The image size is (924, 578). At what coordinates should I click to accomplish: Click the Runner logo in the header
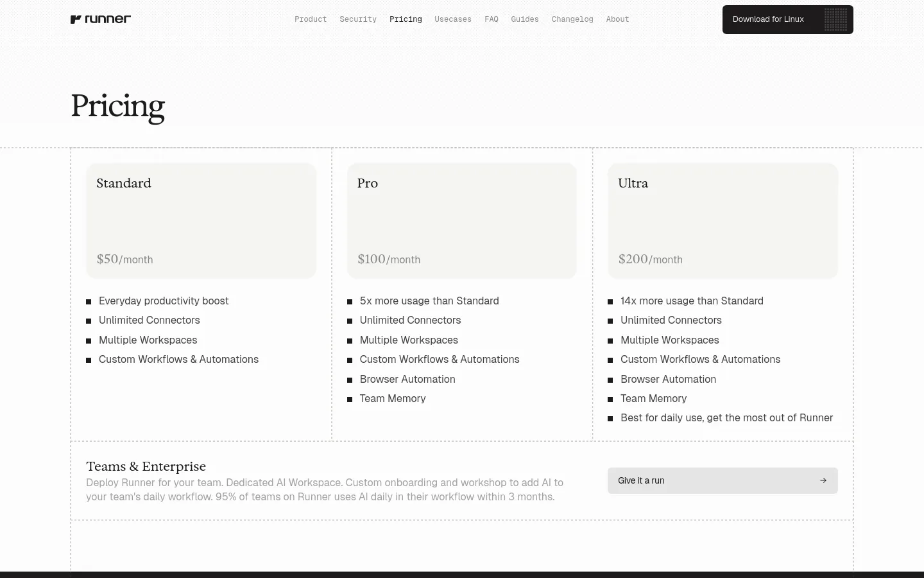[101, 19]
